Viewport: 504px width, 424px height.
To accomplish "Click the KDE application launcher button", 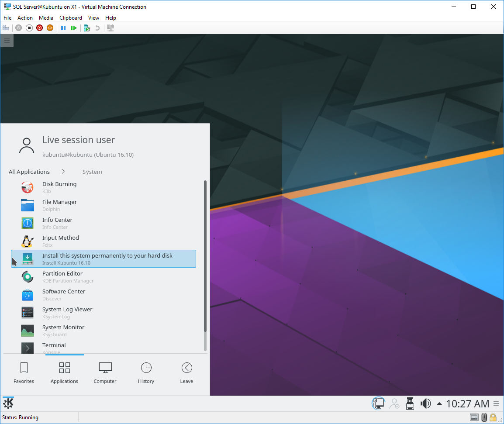I will tap(8, 403).
